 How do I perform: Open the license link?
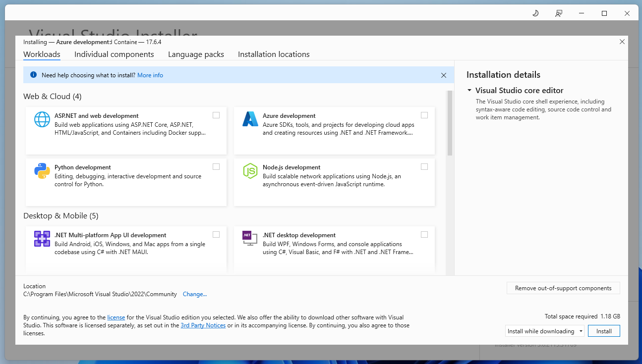pyautogui.click(x=116, y=317)
